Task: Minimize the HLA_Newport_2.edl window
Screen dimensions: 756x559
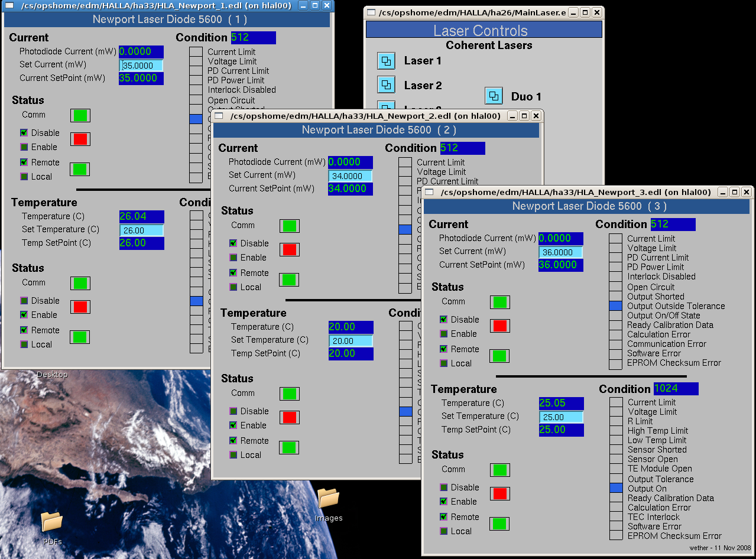Action: (512, 116)
